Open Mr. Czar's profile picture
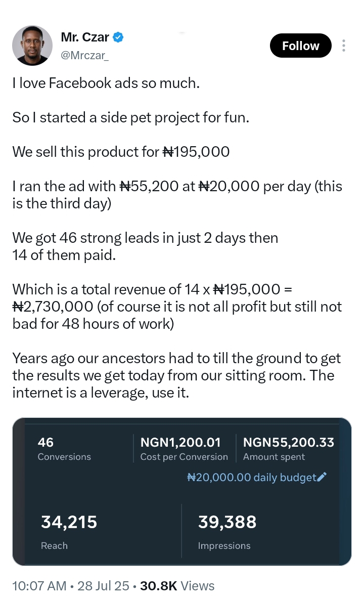Viewport: 364px width, 603px height. point(32,46)
